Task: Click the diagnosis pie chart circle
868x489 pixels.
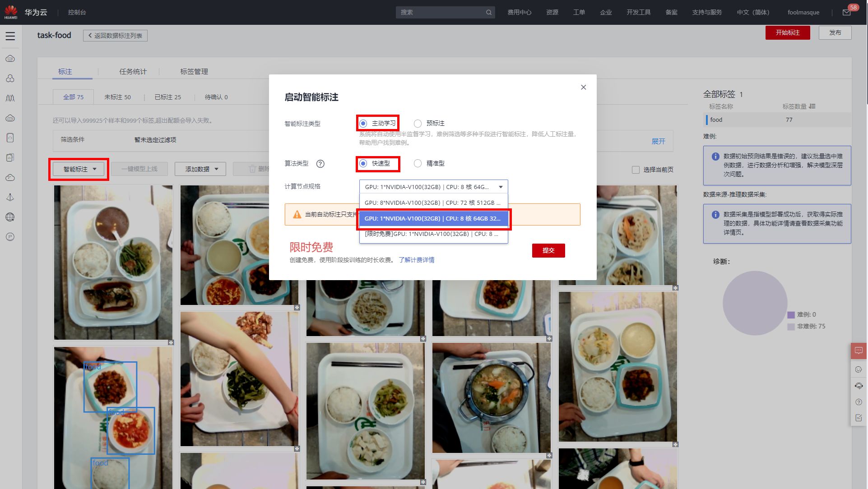Action: 755,303
